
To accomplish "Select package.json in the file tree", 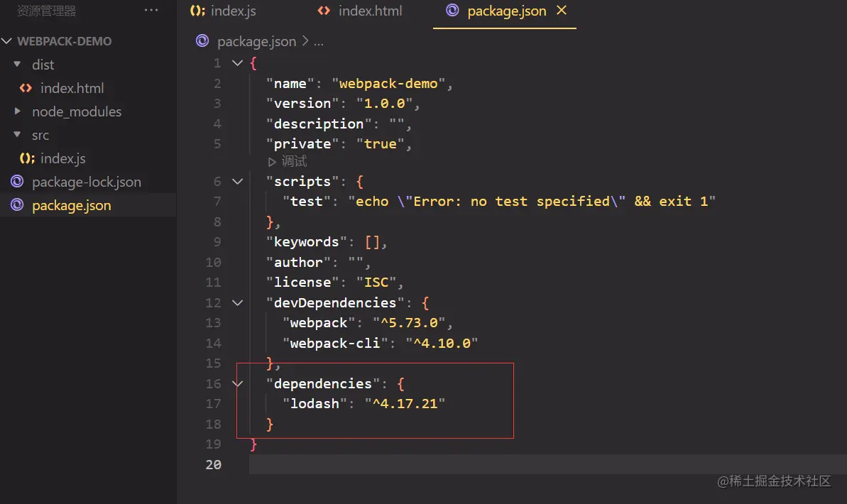I will click(x=71, y=205).
